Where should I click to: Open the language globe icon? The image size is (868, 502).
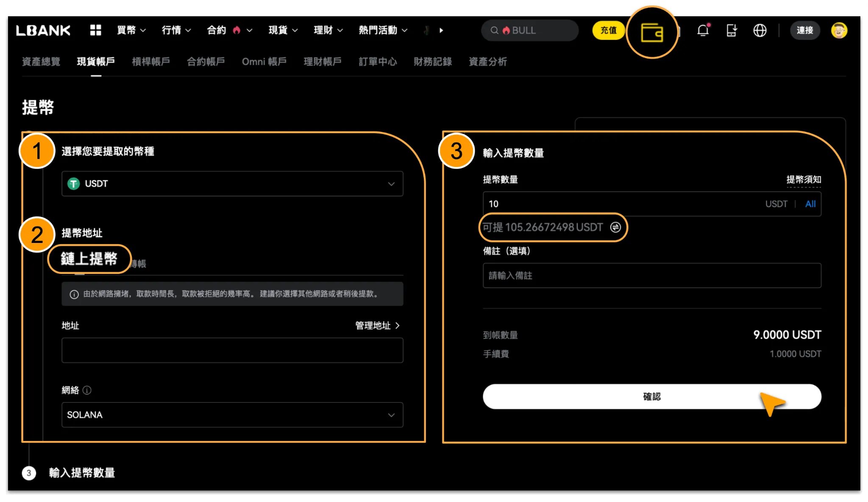(759, 31)
